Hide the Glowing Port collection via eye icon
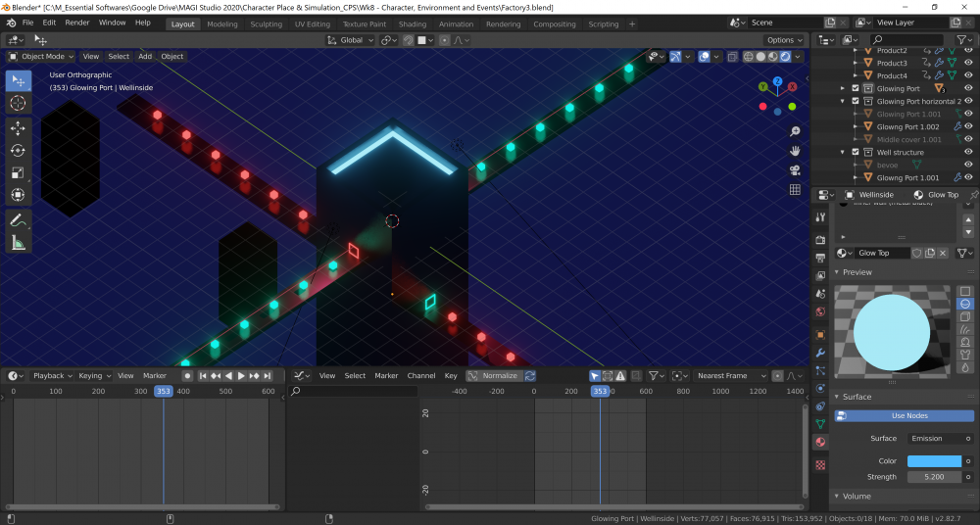 [x=968, y=88]
